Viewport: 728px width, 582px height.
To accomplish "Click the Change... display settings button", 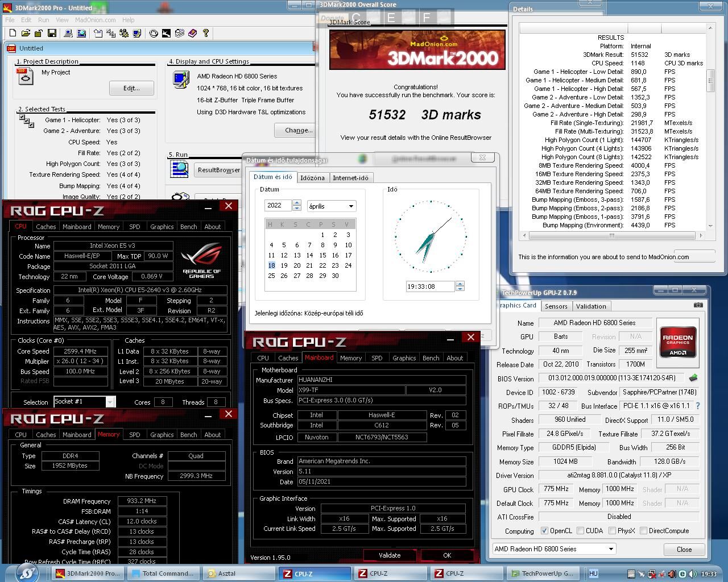I will (x=296, y=130).
